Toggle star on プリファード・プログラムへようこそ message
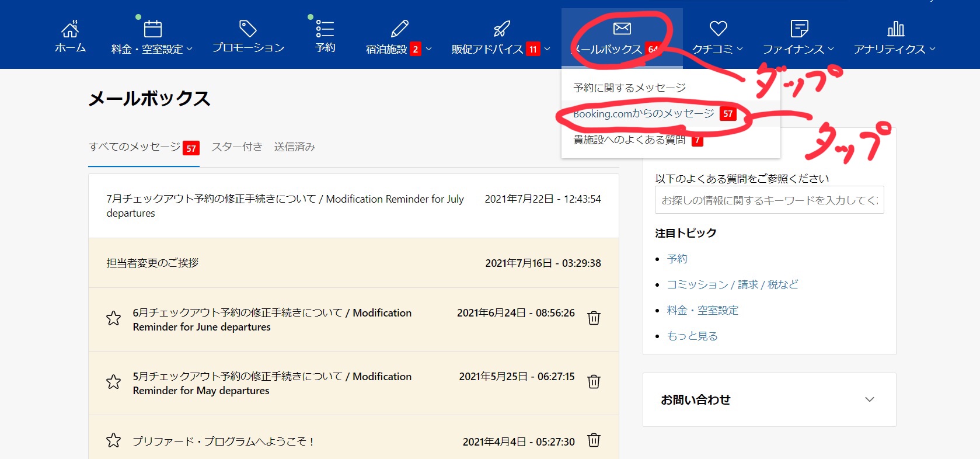This screenshot has width=980, height=459. 113,440
